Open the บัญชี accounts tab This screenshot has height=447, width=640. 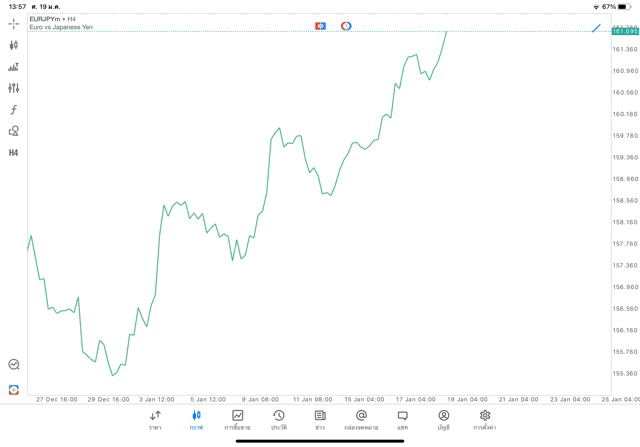[x=443, y=420]
